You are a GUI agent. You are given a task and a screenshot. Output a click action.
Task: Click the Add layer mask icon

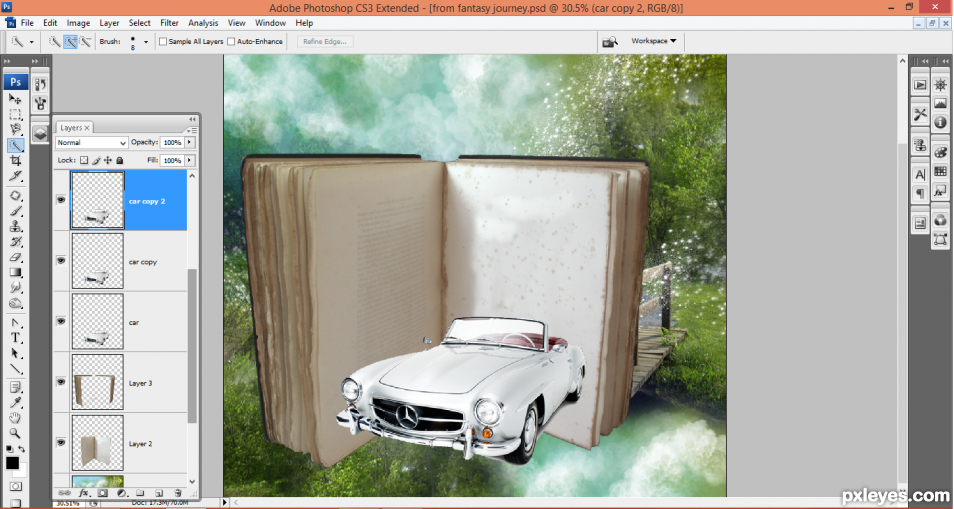(x=103, y=493)
